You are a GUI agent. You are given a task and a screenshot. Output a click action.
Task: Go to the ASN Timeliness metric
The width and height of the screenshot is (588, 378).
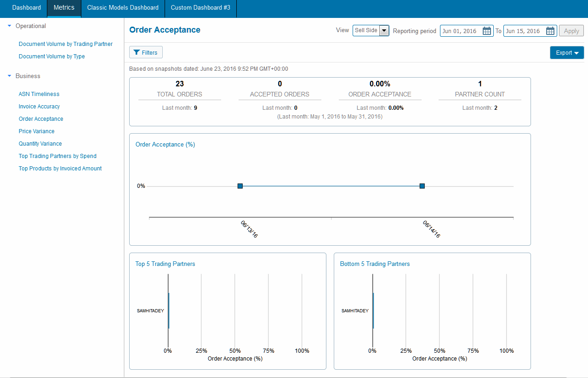pyautogui.click(x=39, y=94)
